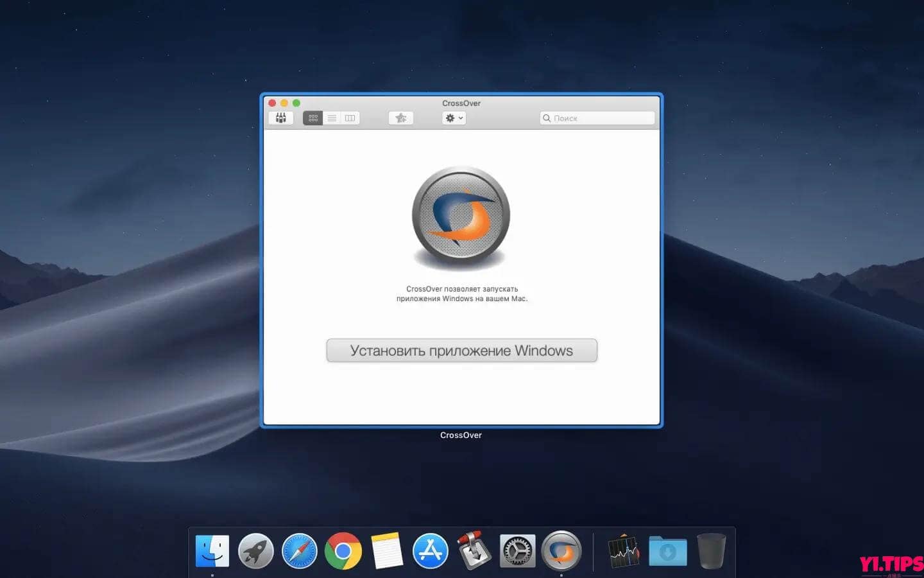Open Launchpad from the Dock

256,550
